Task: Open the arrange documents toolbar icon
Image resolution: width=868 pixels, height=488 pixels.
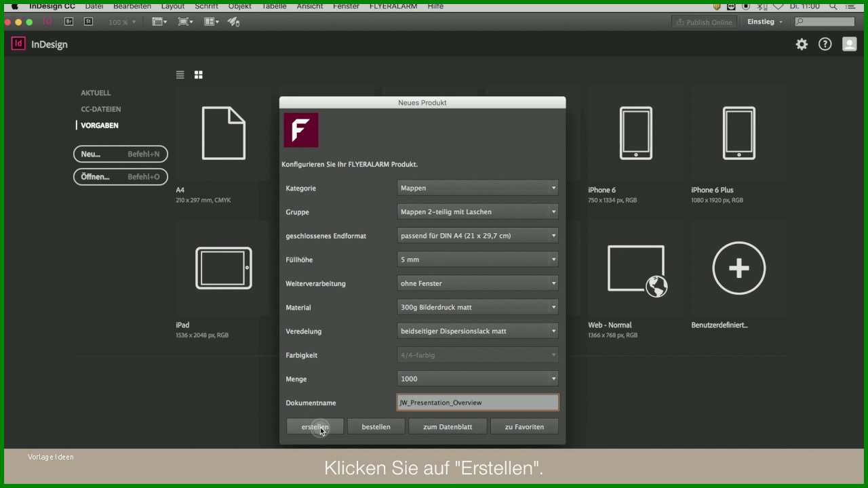Action: click(212, 22)
